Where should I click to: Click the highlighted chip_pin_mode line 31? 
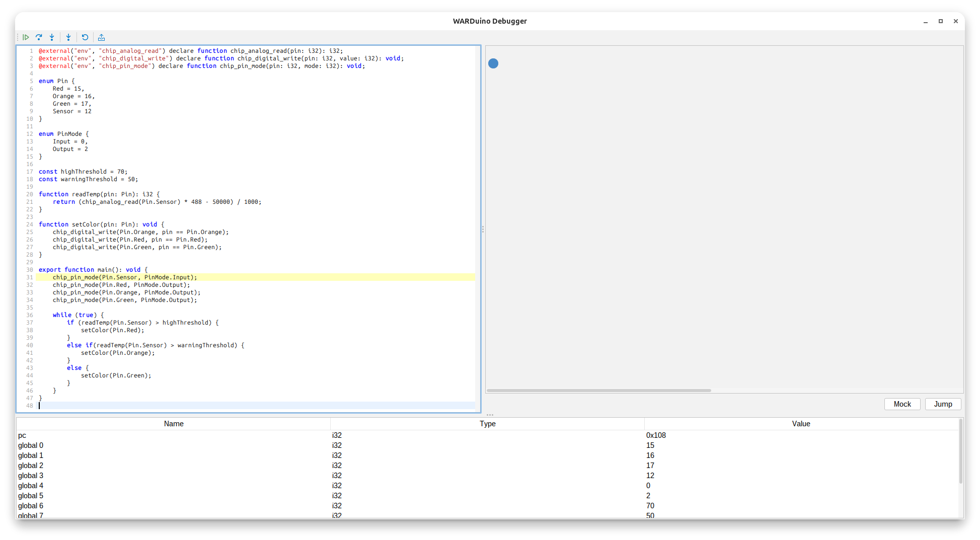(x=125, y=277)
